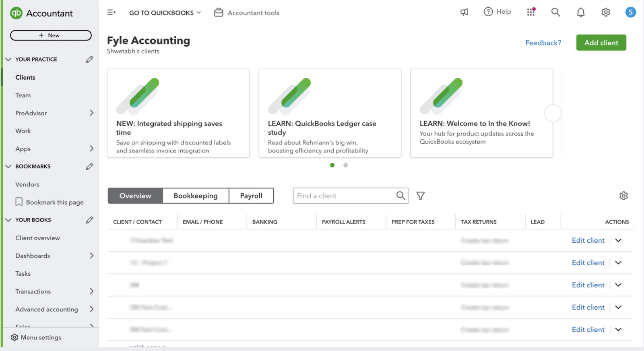This screenshot has width=644, height=351.
Task: Open the client list filter funnel
Action: coord(421,196)
